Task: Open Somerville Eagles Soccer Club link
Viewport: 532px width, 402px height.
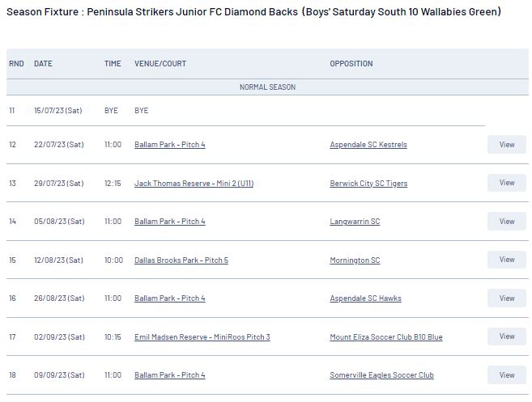Action: pyautogui.click(x=381, y=375)
